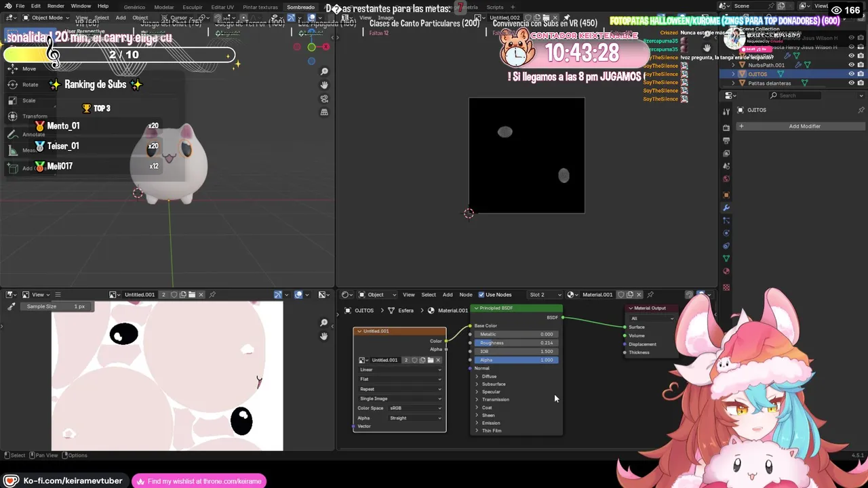Open the File menu

click(20, 6)
